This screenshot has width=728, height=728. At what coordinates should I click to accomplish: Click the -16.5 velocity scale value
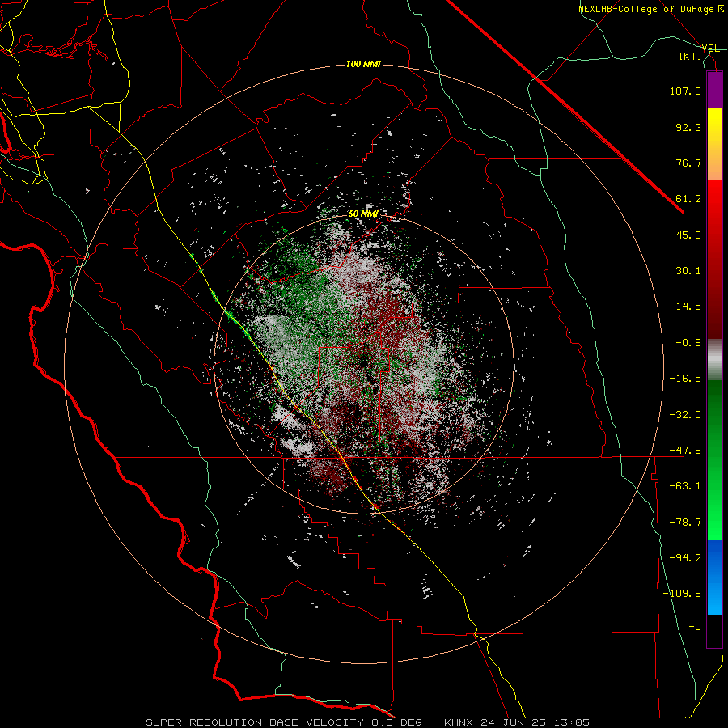click(x=685, y=379)
